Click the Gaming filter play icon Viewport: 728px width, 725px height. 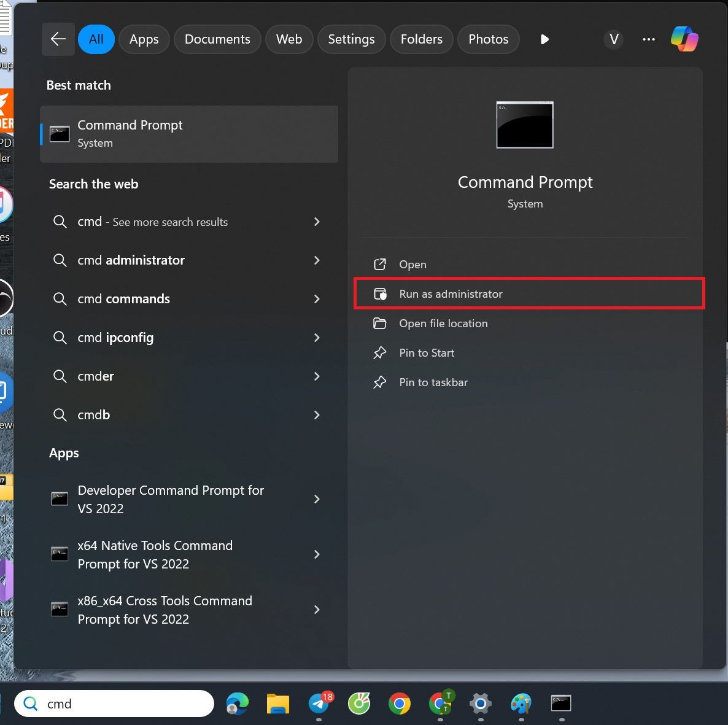coord(544,39)
